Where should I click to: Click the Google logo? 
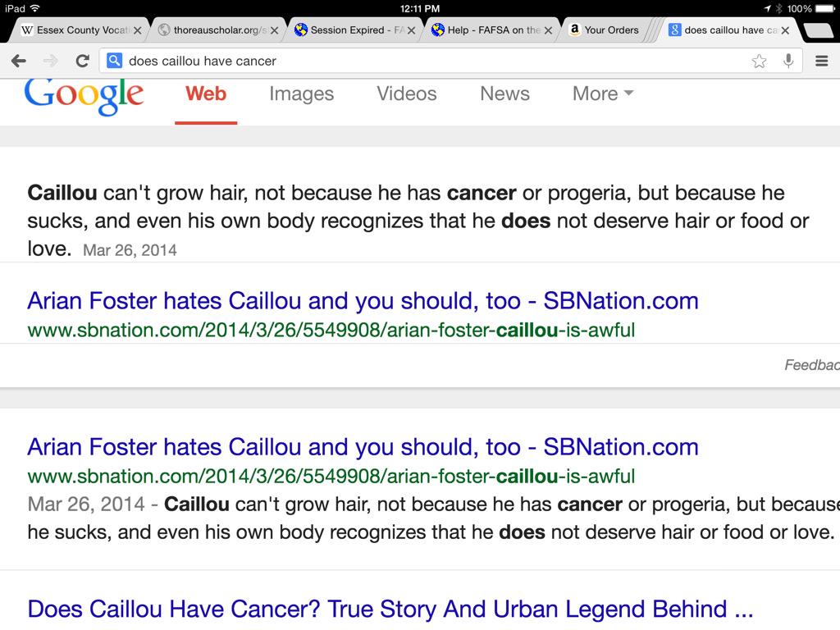[x=84, y=96]
